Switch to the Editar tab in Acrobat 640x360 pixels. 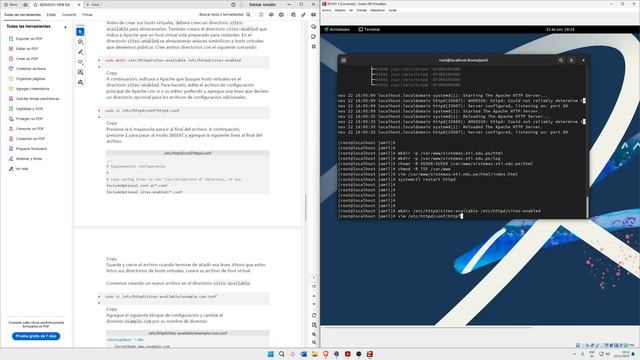click(x=51, y=15)
